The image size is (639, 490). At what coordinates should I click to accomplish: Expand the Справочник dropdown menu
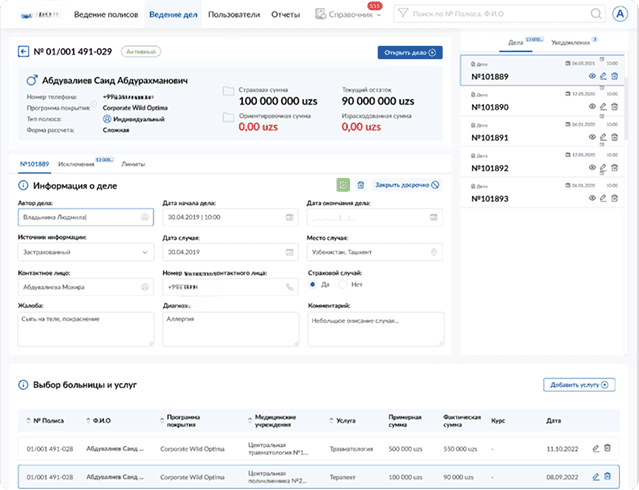[x=349, y=14]
